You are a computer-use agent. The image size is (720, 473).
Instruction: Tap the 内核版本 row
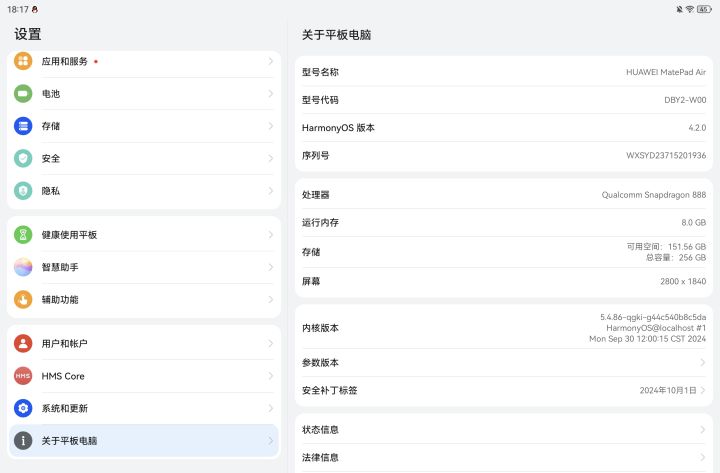point(504,328)
